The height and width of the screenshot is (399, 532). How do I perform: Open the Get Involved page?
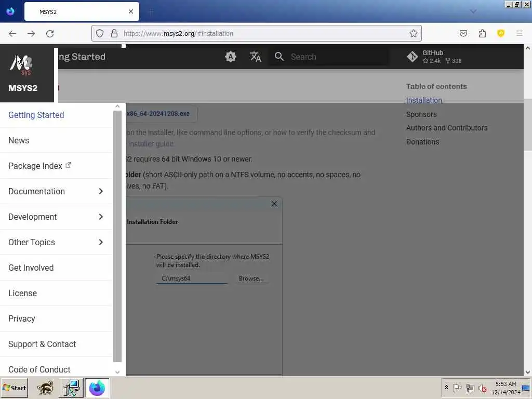(x=31, y=268)
